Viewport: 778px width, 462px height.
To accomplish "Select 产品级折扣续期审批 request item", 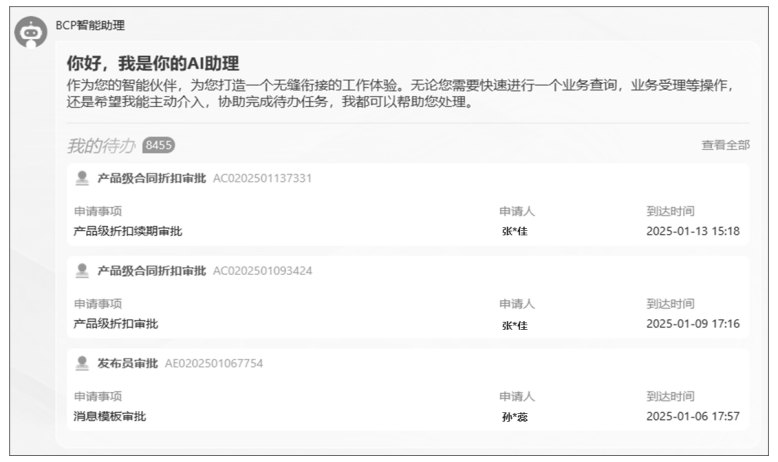I will [x=128, y=231].
